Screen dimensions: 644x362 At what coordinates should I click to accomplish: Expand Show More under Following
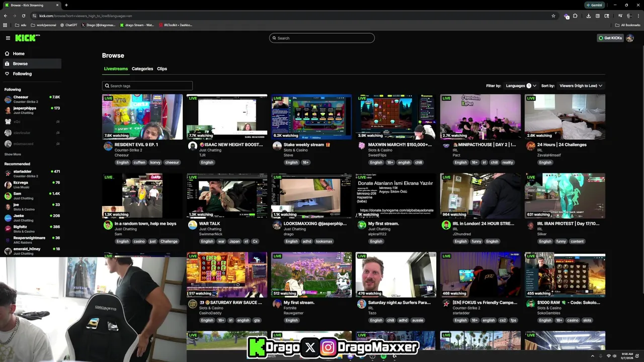pos(13,154)
